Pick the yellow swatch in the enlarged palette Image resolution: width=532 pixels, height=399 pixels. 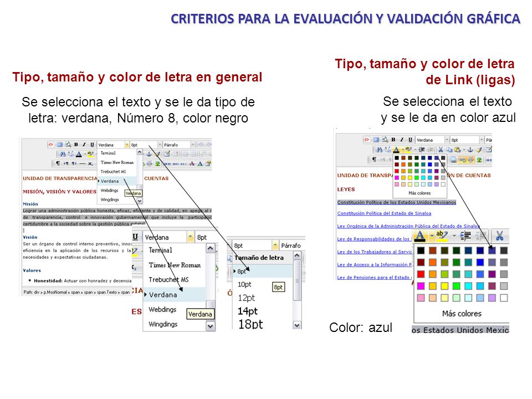444,286
